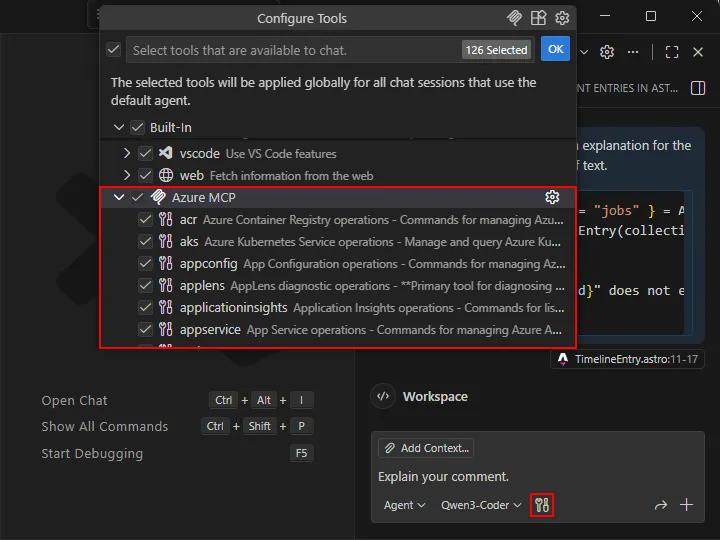Click the plus icon in chat input

[686, 505]
